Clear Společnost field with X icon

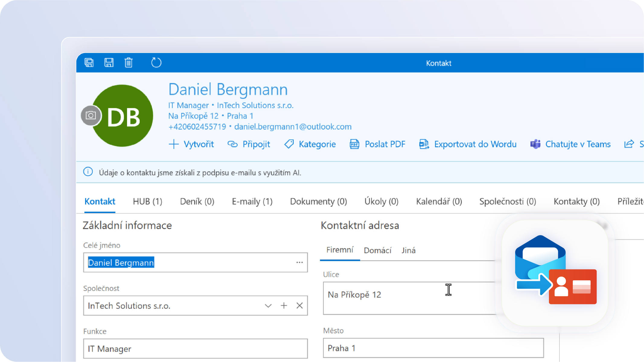300,306
